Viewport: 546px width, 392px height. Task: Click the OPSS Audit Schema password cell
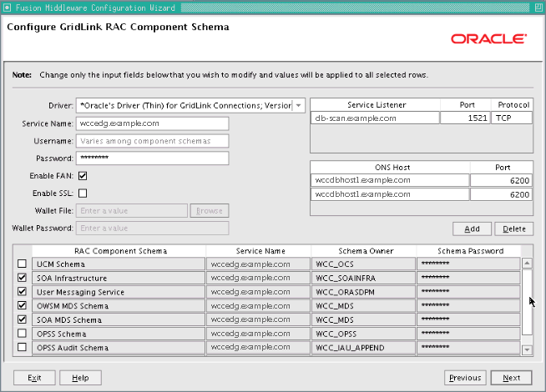(x=468, y=348)
